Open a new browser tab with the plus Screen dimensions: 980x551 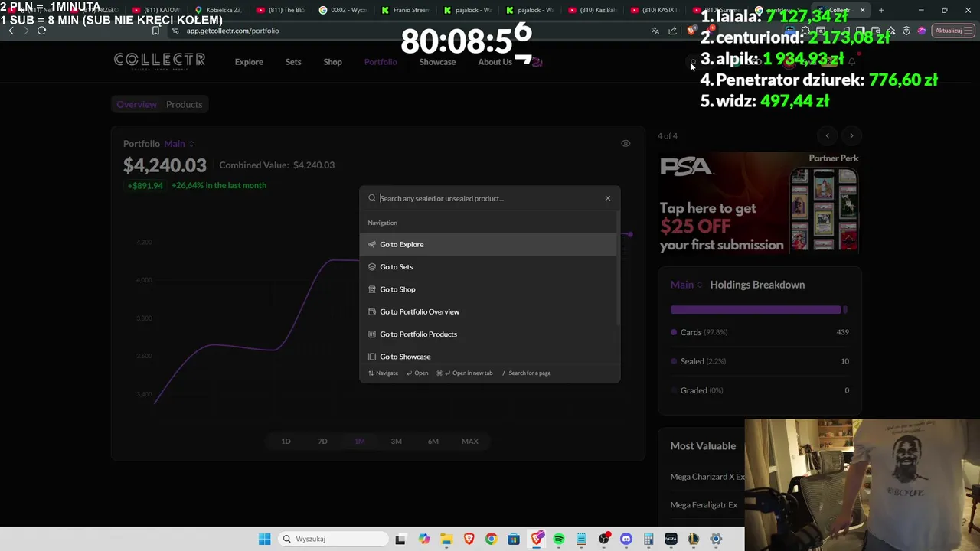coord(881,10)
